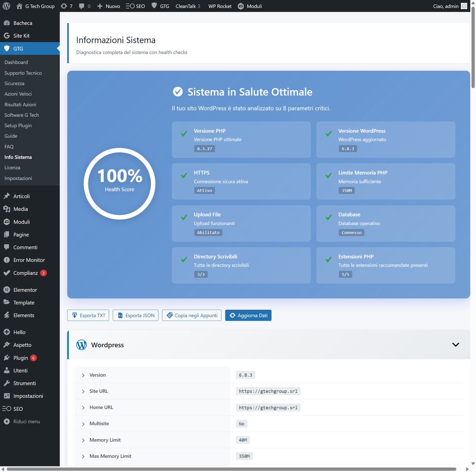Click the Error Monitor icon in sidebar
This screenshot has height=472, width=476.
click(6, 260)
